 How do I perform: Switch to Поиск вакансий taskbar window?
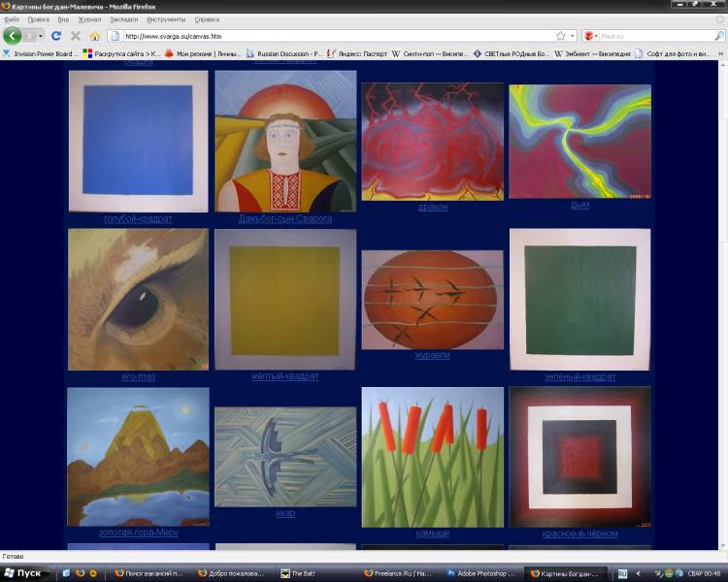coord(150,573)
